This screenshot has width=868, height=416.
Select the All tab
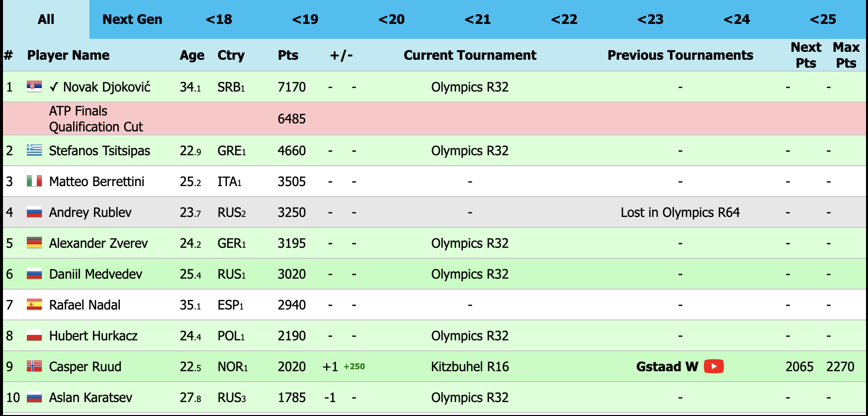tap(46, 19)
